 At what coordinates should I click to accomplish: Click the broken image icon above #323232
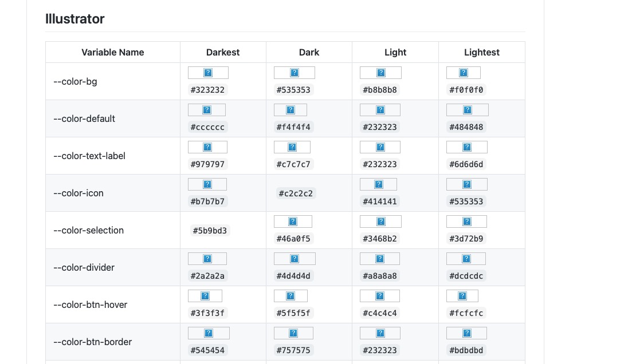pos(208,73)
